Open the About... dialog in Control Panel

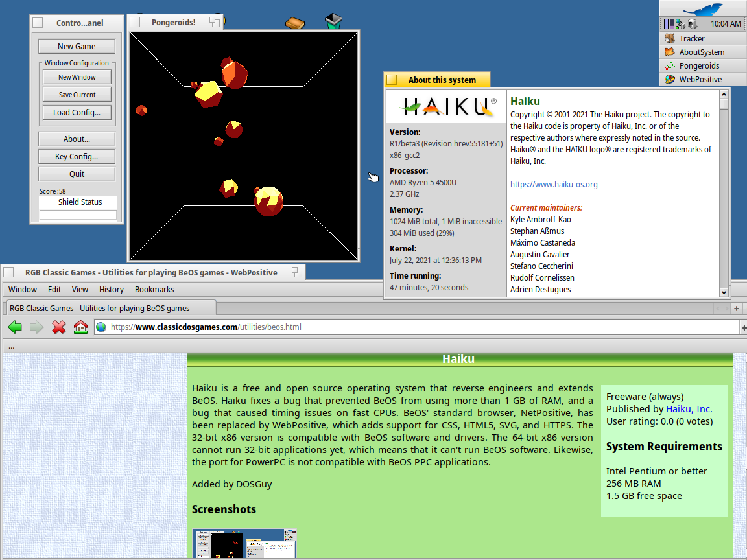pos(77,139)
